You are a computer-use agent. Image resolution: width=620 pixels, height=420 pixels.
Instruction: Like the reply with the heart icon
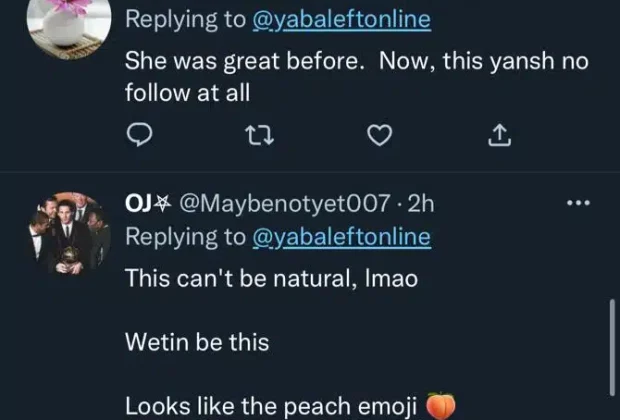[x=378, y=136]
